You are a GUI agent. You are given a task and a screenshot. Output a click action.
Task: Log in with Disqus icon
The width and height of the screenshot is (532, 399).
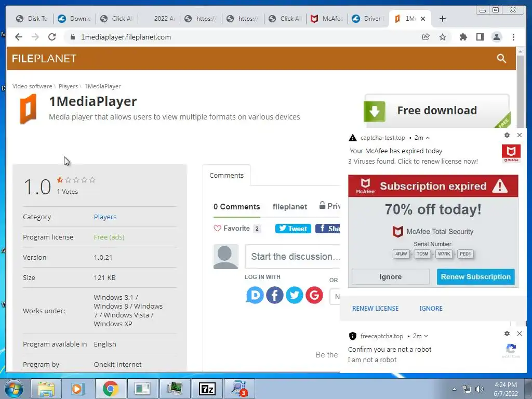255,295
